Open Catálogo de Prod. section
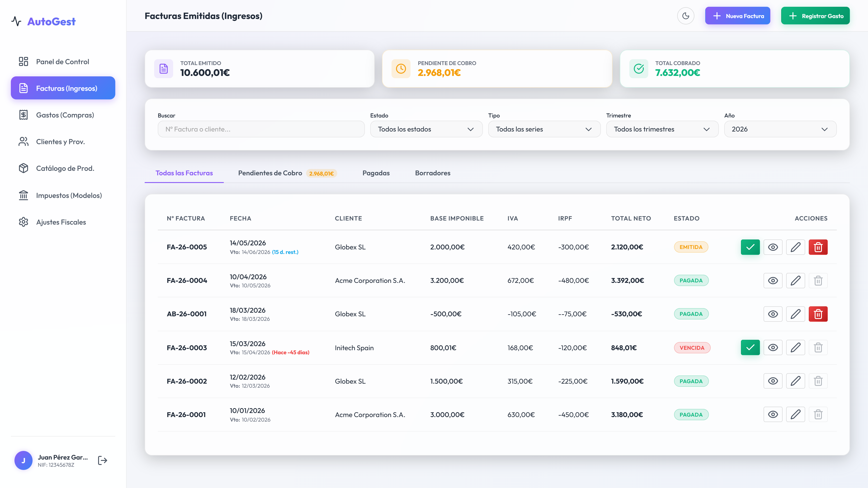This screenshot has height=488, width=868. coord(63,168)
